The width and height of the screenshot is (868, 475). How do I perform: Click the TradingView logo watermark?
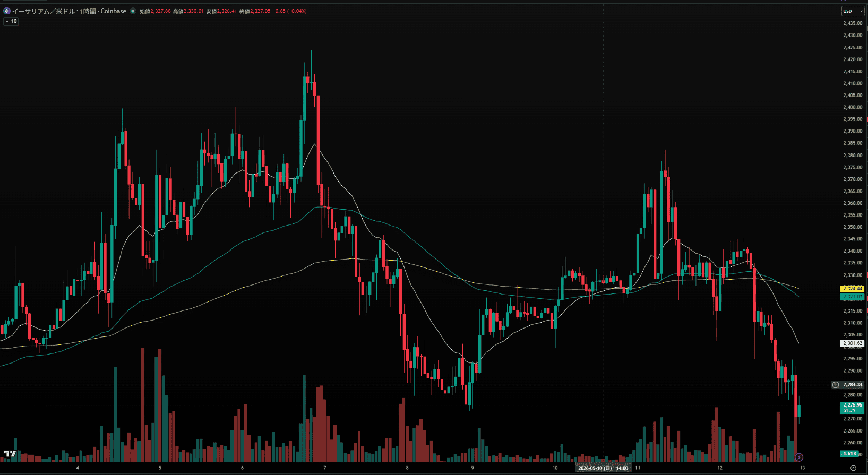tap(10, 454)
